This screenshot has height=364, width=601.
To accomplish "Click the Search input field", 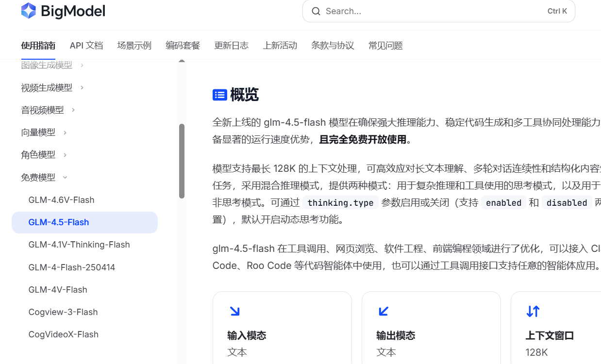I will [439, 11].
